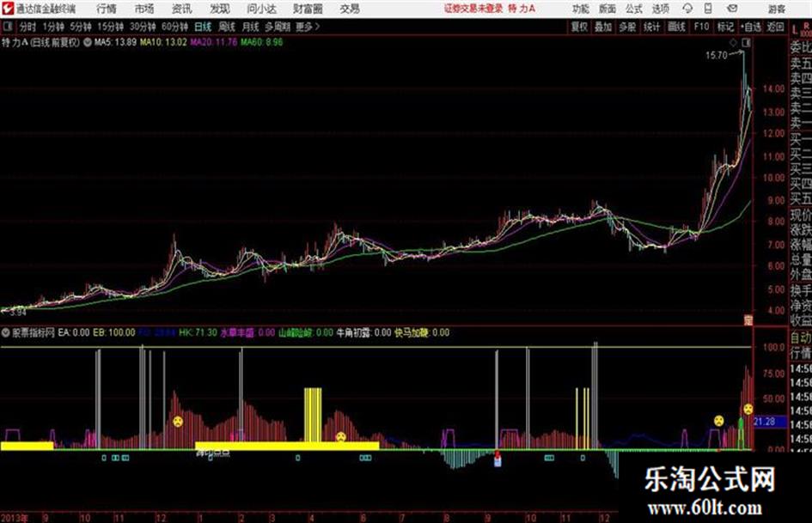Click the 通达信 app logo icon
This screenshot has width=812, height=523.
pos(8,9)
